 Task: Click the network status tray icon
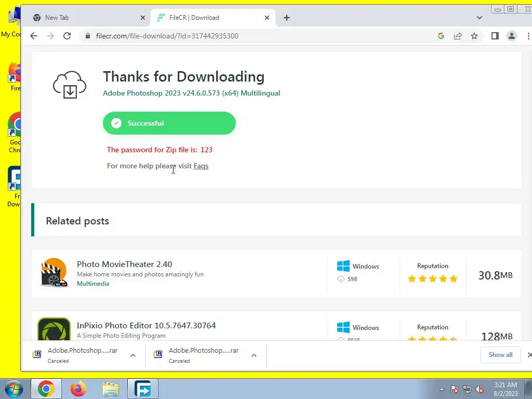point(467,389)
